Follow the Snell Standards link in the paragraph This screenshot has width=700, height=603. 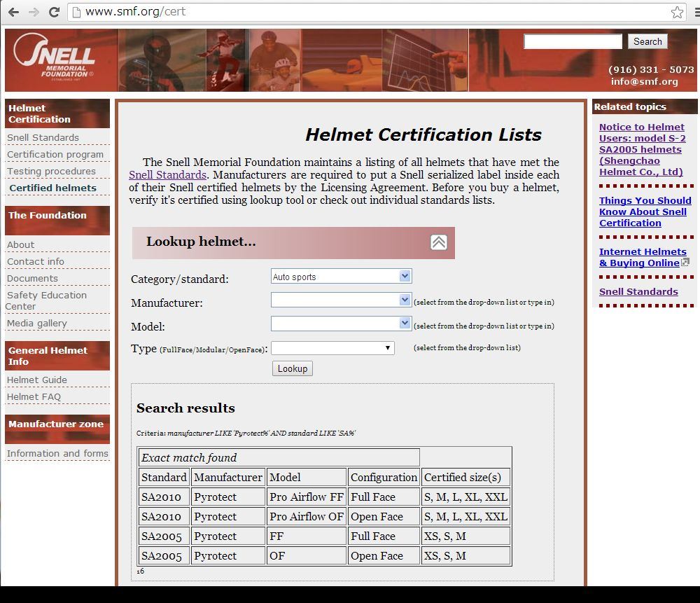(167, 174)
